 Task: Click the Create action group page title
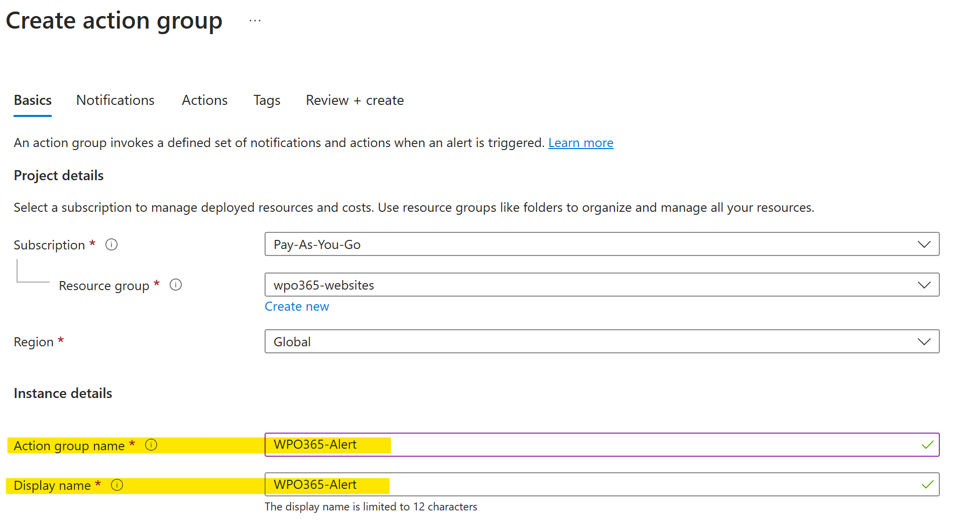(114, 21)
